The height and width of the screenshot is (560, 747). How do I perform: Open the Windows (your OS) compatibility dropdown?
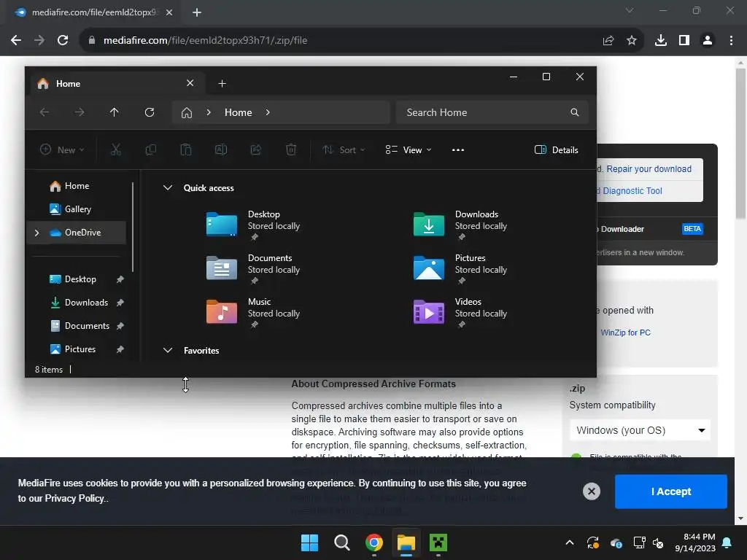[x=640, y=430]
